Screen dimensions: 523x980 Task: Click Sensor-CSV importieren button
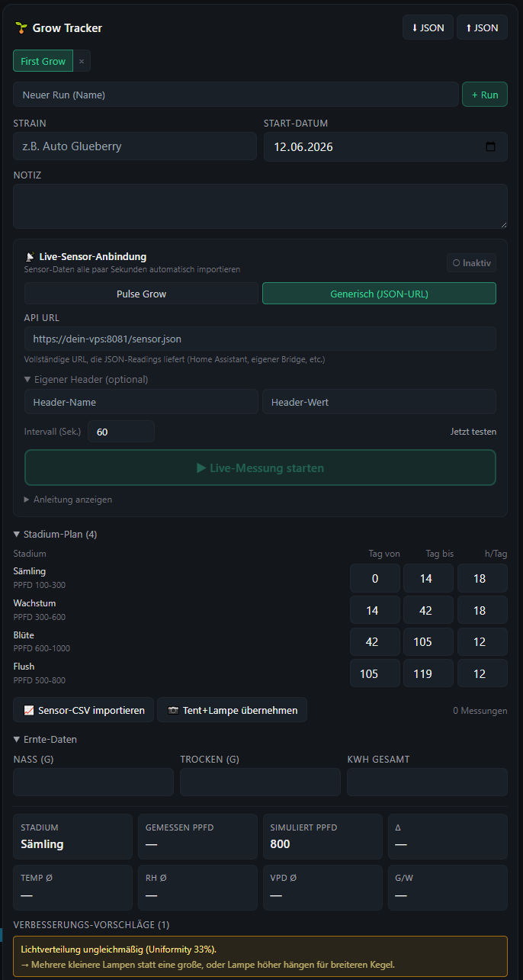click(84, 710)
